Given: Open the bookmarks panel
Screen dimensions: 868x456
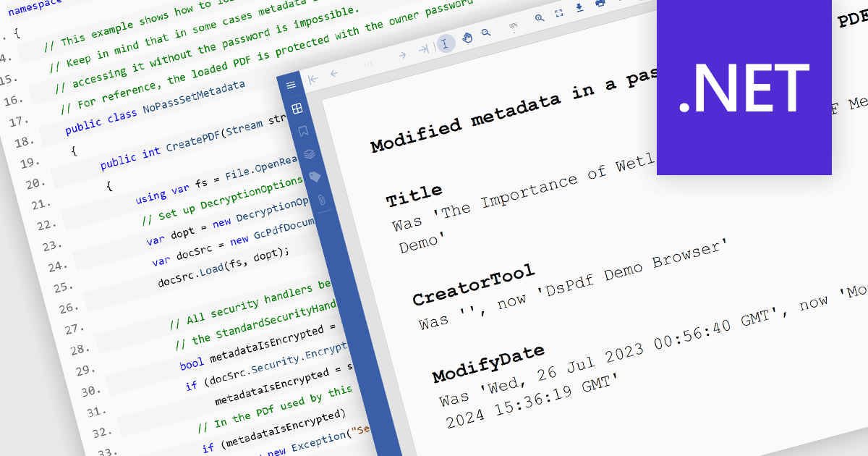Looking at the screenshot, I should (303, 132).
